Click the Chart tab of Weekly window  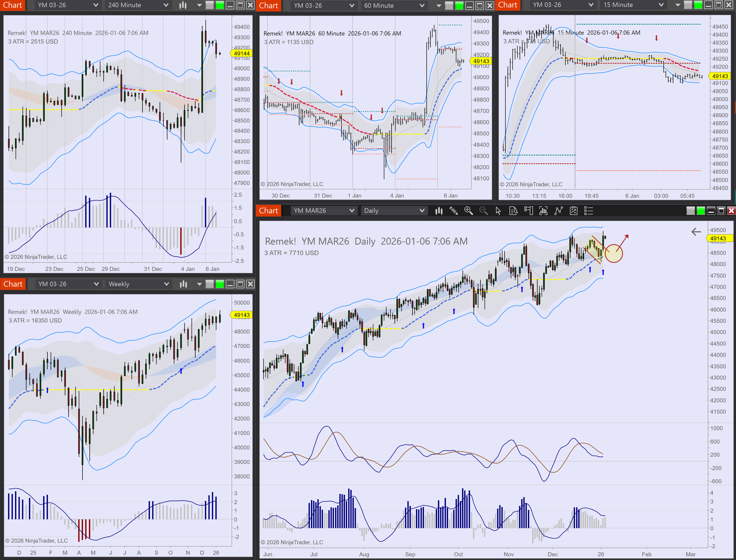(x=13, y=284)
